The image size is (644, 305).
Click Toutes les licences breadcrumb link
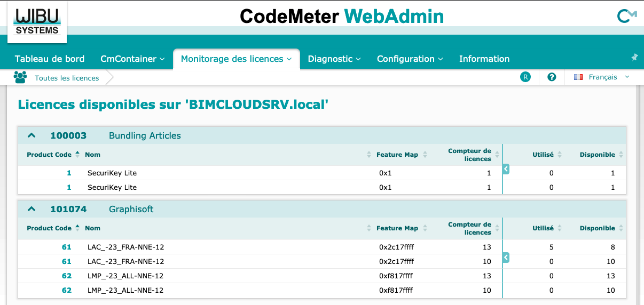(67, 78)
